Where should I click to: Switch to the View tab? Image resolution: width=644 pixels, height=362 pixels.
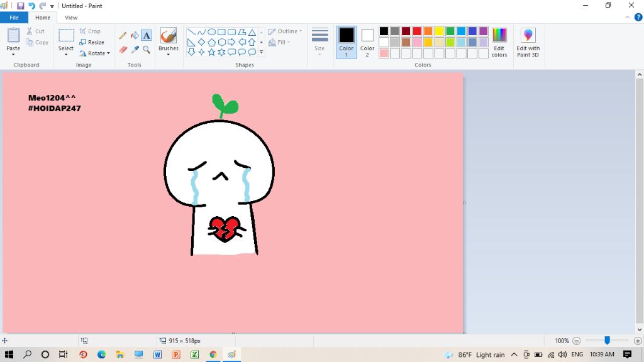(71, 18)
